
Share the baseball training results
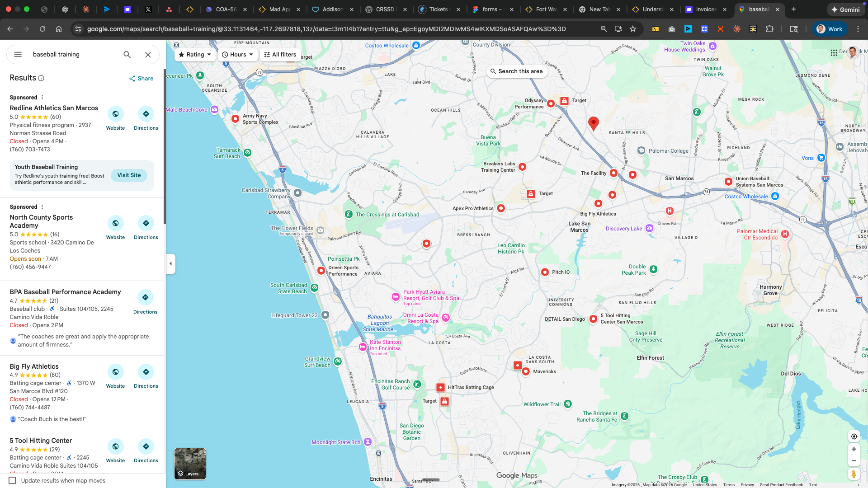pyautogui.click(x=141, y=78)
